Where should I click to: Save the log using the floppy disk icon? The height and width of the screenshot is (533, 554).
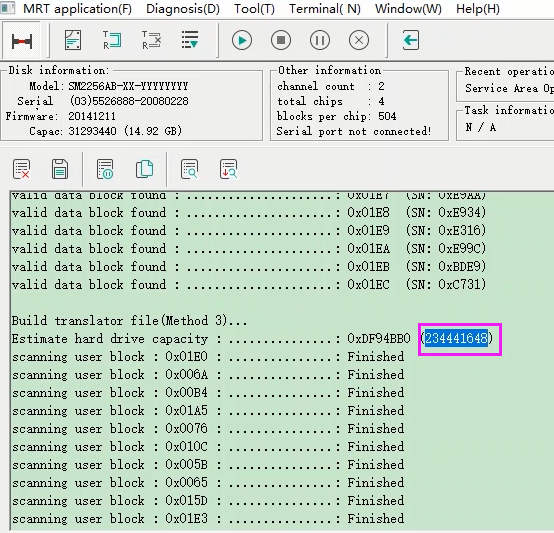click(60, 169)
